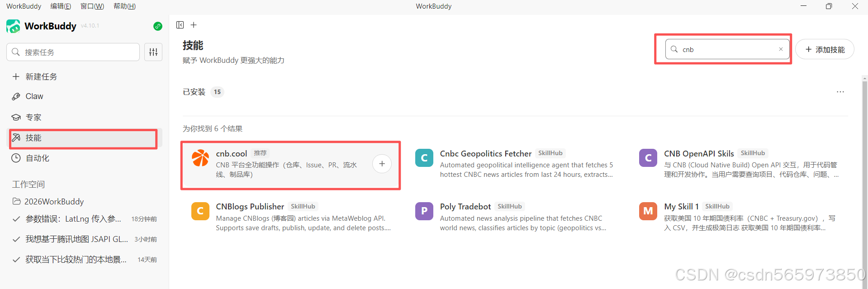Viewport: 868px width, 289px height.
Task: Open the CNB OpenAPI Skils skill
Action: (699, 154)
